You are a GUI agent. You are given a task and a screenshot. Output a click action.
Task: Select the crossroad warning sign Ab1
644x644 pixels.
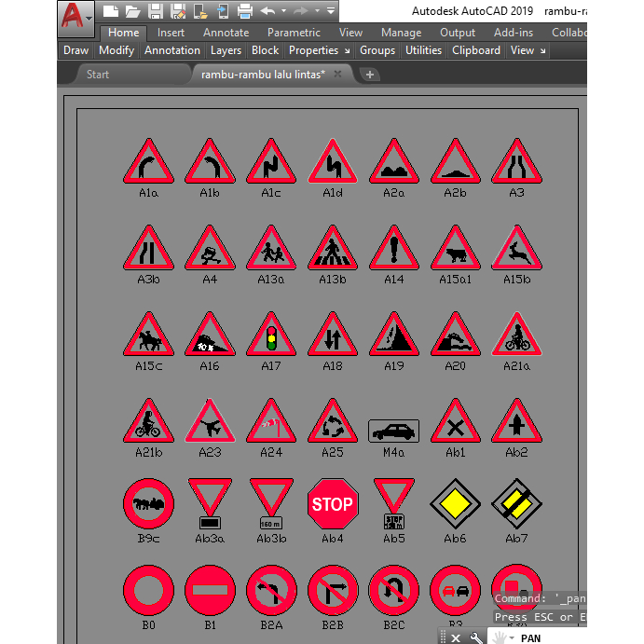coord(455,420)
